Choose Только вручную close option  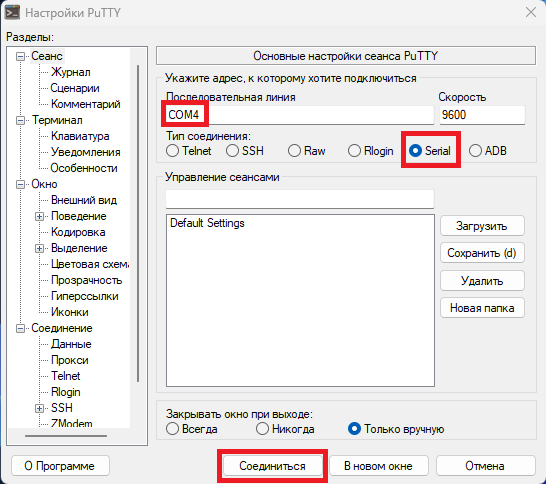[396, 429]
